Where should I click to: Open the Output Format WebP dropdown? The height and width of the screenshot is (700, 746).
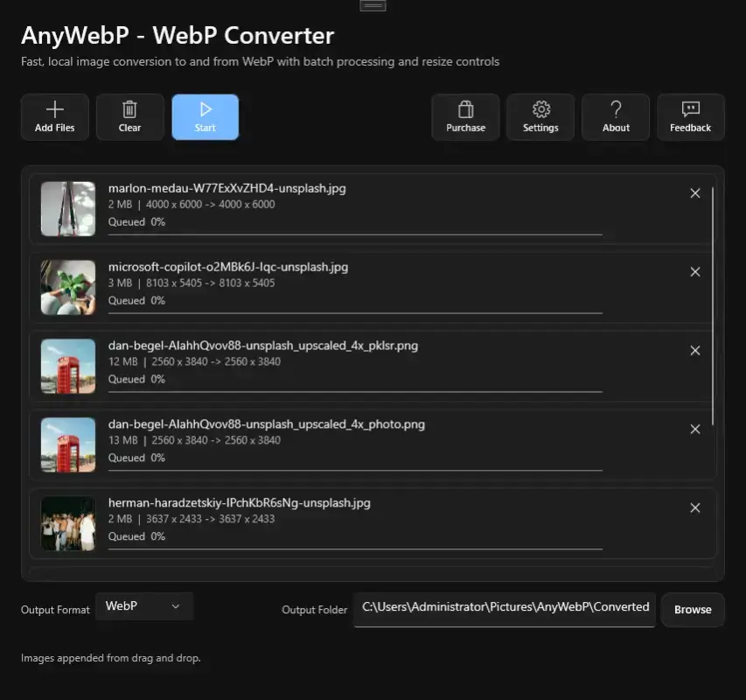tap(144, 606)
